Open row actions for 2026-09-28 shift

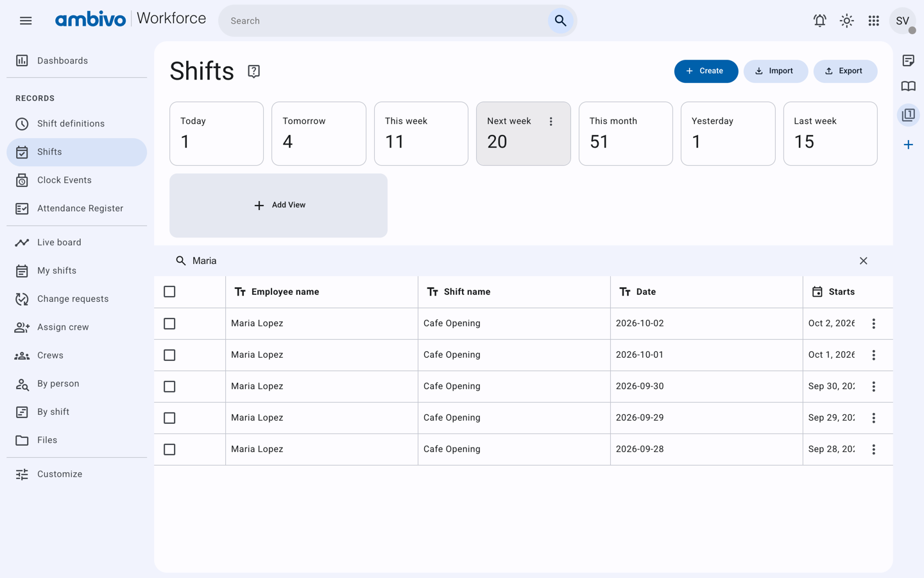tap(873, 450)
